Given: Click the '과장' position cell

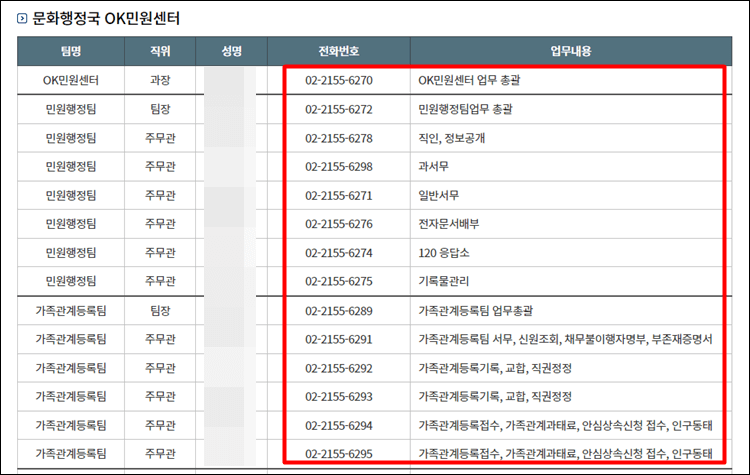Looking at the screenshot, I should click(x=160, y=80).
